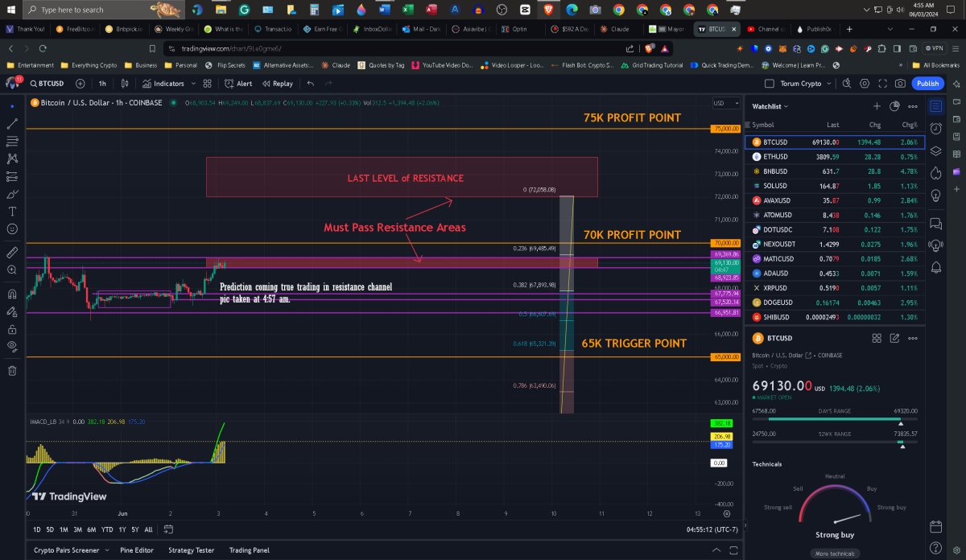Publish the chart idea

click(x=927, y=83)
